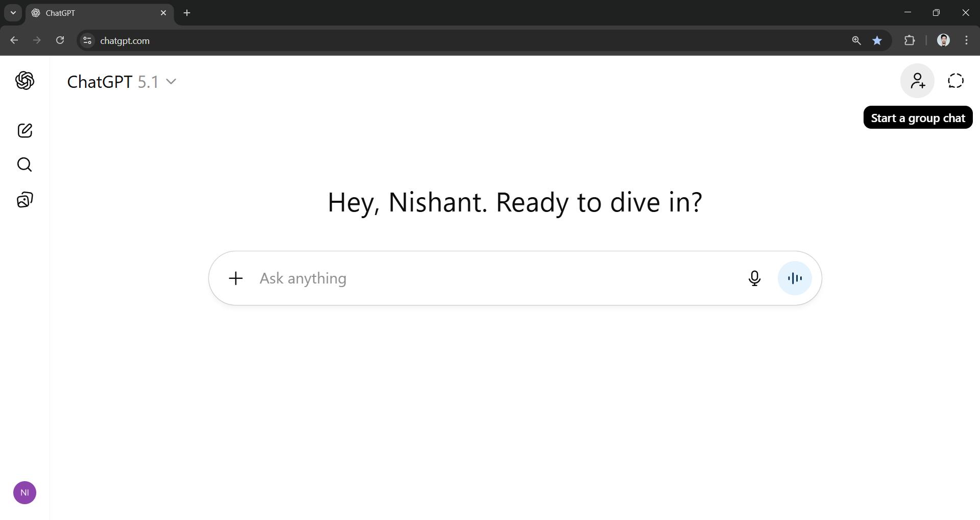Launch voice mode from the composer

click(795, 278)
